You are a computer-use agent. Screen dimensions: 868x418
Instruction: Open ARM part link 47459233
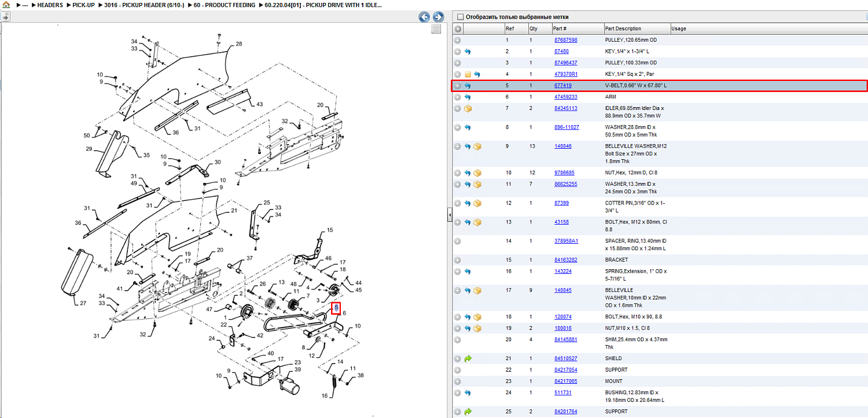(x=565, y=97)
